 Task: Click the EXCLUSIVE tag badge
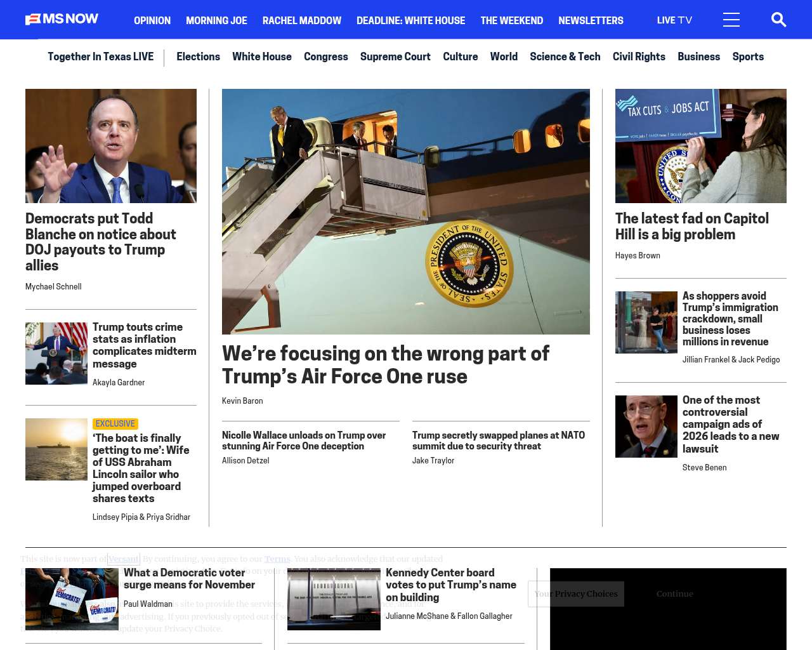coord(115,424)
